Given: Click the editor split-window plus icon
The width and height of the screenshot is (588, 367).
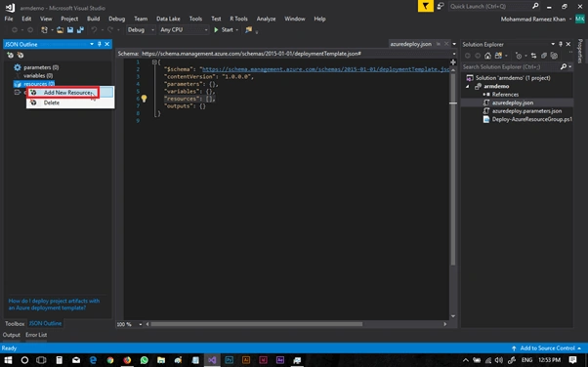Looking at the screenshot, I should pos(453,62).
